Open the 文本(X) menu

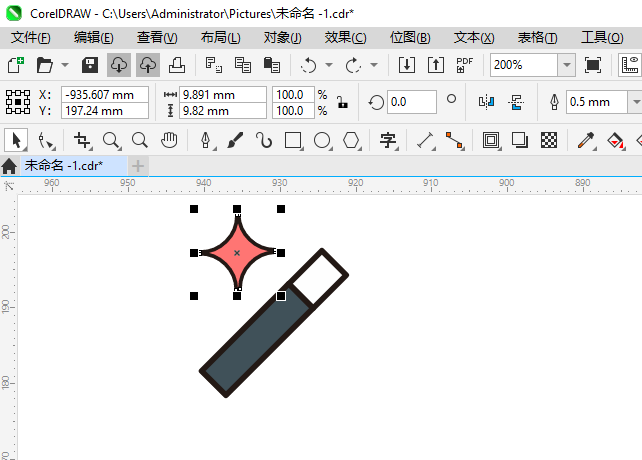click(474, 38)
